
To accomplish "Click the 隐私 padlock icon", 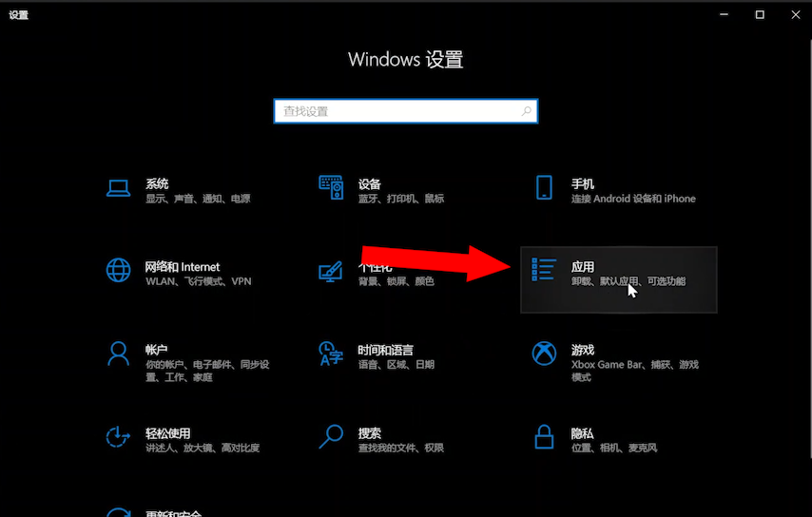I will [544, 437].
